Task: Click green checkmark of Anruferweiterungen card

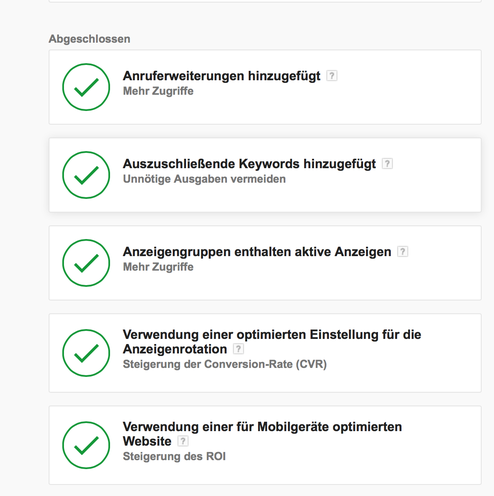Action: point(86,87)
